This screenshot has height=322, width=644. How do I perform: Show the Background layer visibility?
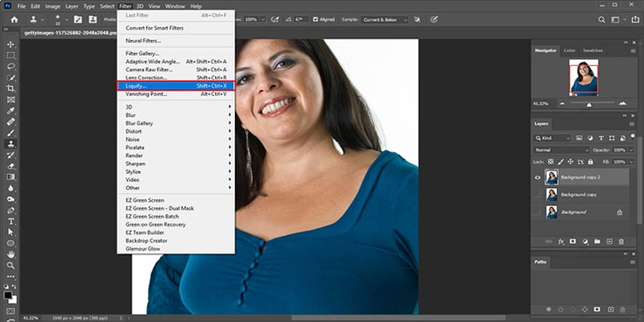[538, 212]
